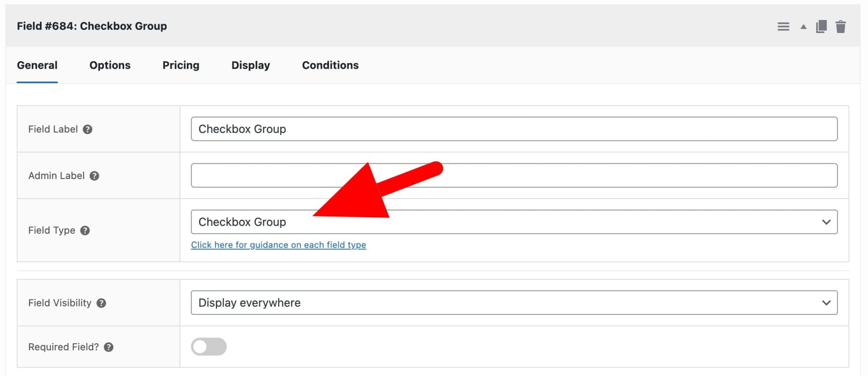Image resolution: width=868 pixels, height=376 pixels.
Task: Open help tooltip for Admin Label
Action: coord(94,176)
